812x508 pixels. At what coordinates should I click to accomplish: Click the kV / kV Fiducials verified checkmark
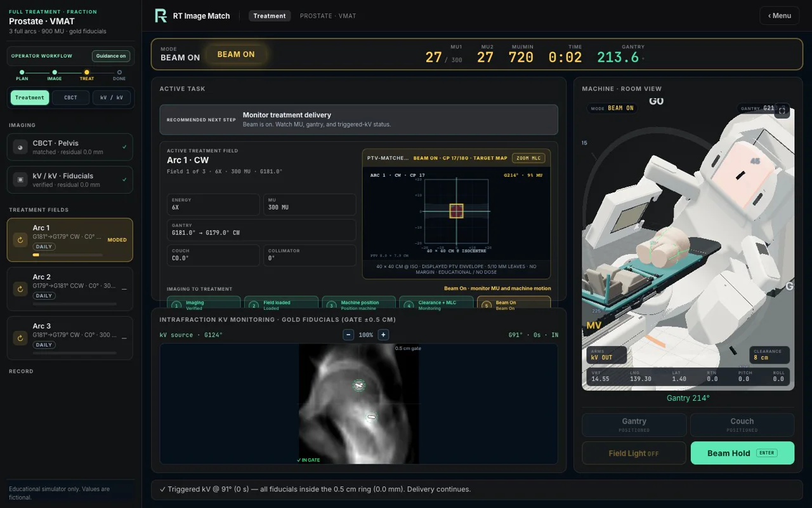[124, 180]
